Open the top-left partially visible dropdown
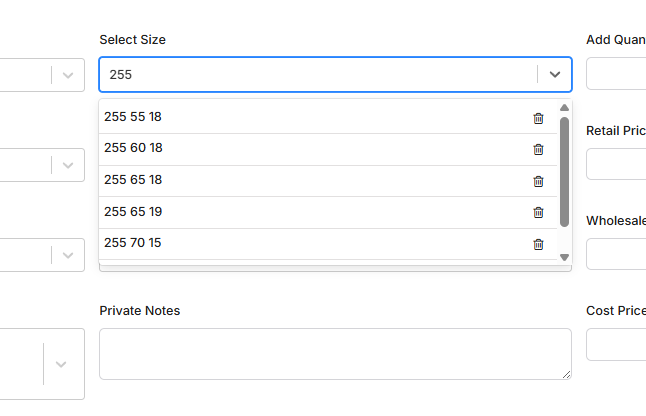646x416 pixels. click(x=42, y=75)
